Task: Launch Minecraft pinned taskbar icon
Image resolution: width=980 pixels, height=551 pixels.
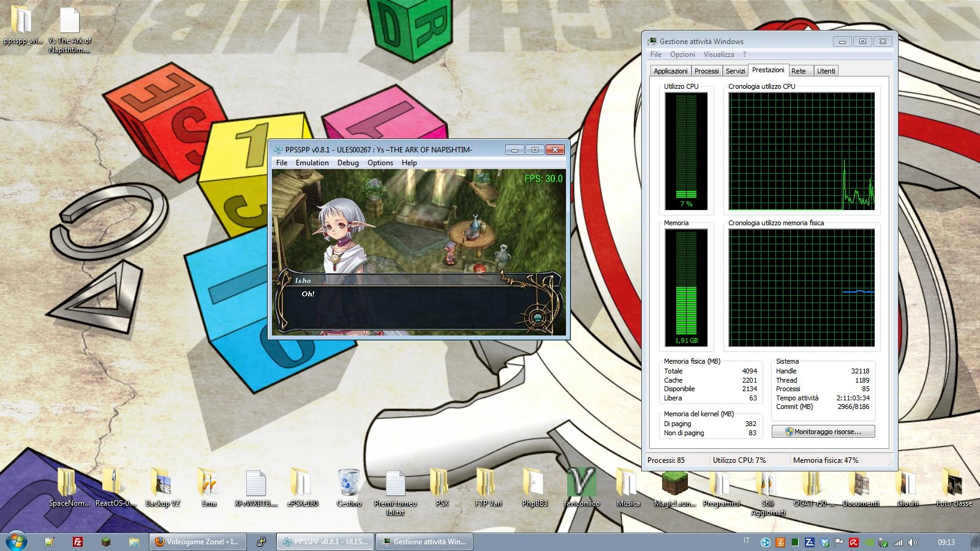Action: pyautogui.click(x=105, y=542)
